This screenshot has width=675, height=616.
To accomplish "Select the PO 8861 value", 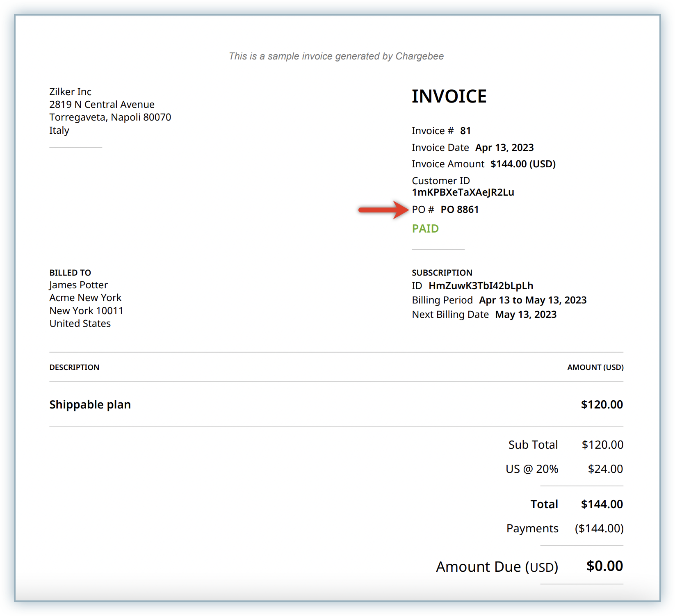I will point(460,210).
